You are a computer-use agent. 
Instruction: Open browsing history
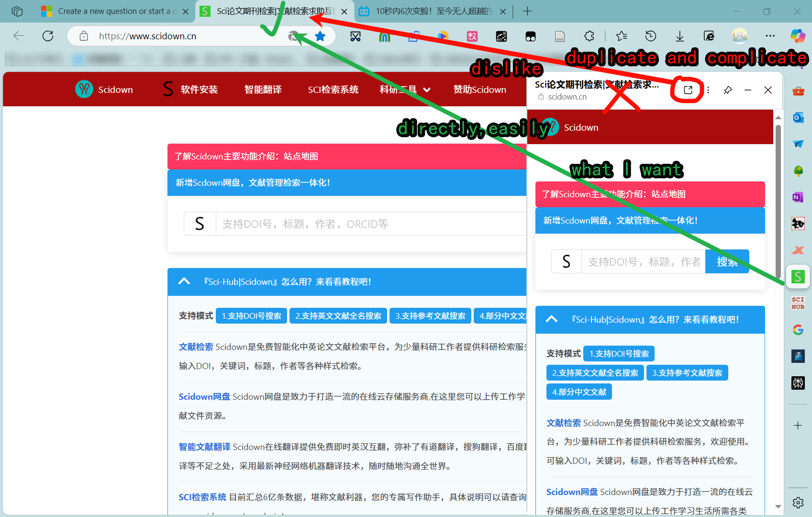(650, 36)
